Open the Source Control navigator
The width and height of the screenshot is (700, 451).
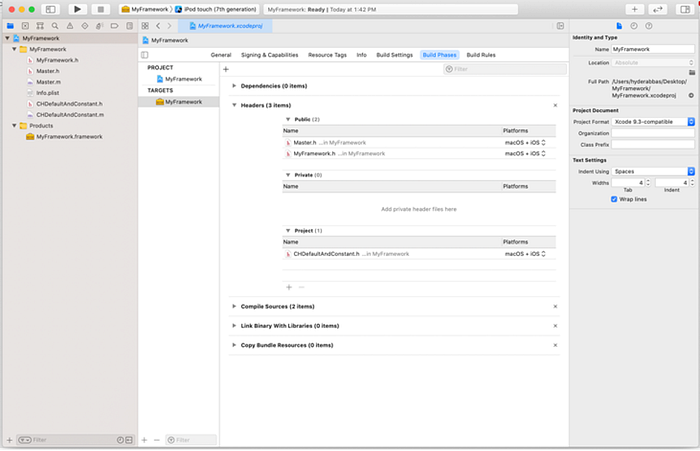[x=25, y=26]
